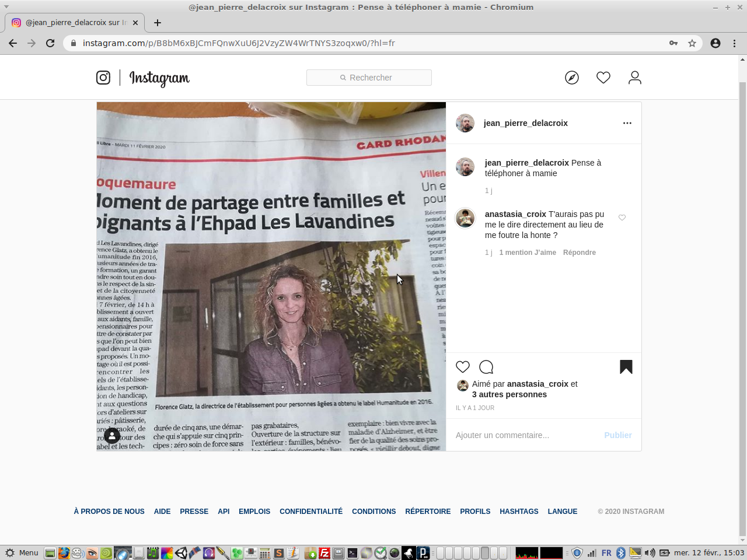
Task: Open the profile person icon in header
Action: click(635, 78)
